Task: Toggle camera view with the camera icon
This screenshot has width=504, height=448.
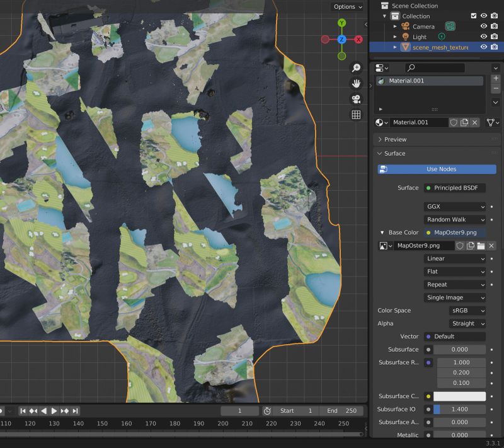Action: tap(356, 99)
